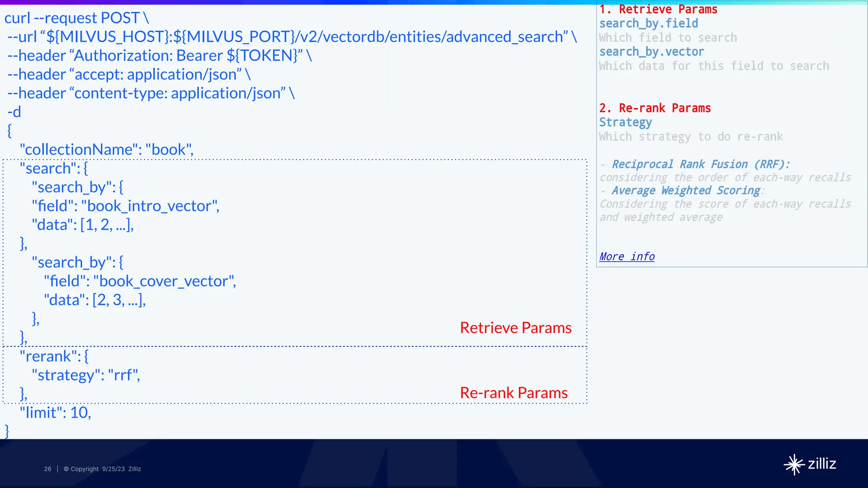Click 'Which data for this field to search'
Screen dimensions: 868x488
714,66
